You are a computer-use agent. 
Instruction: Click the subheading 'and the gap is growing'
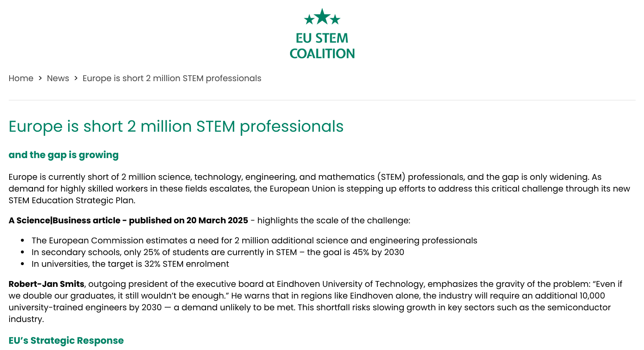(x=64, y=155)
